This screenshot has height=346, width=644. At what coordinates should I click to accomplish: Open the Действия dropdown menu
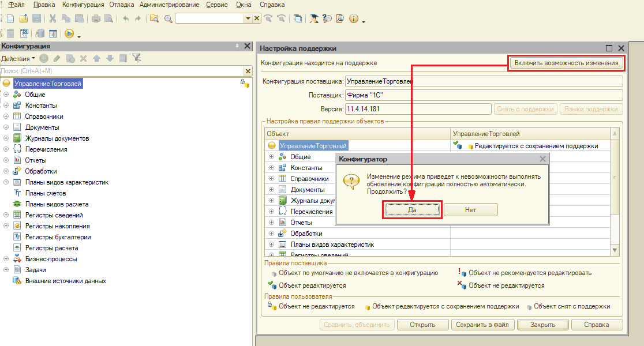point(18,59)
